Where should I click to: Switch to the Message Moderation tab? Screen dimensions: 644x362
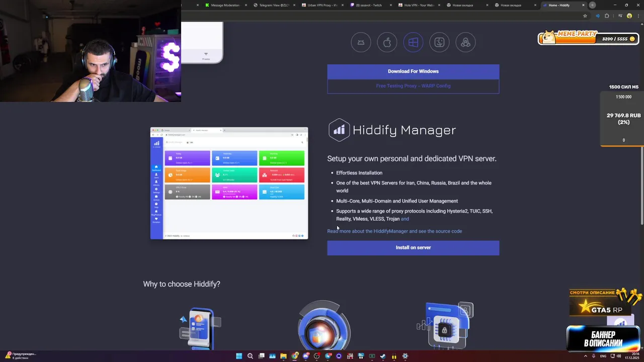point(225,5)
